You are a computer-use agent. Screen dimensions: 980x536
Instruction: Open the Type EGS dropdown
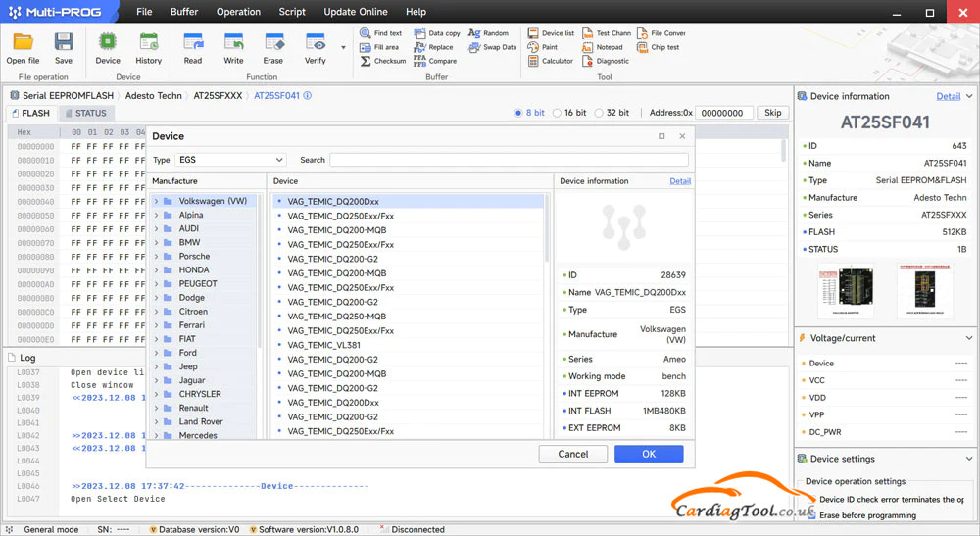pos(230,160)
